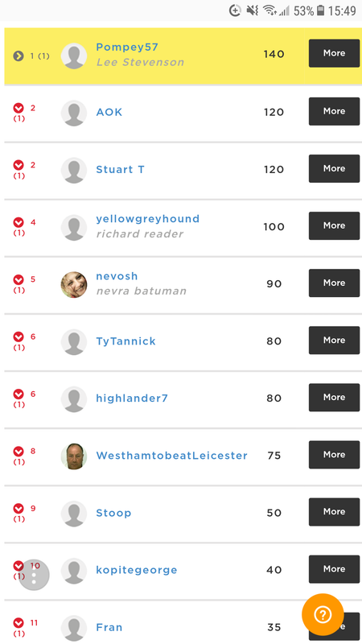Image resolution: width=362 pixels, height=644 pixels.
Task: Open the Pompey57 username link
Action: 127,47
